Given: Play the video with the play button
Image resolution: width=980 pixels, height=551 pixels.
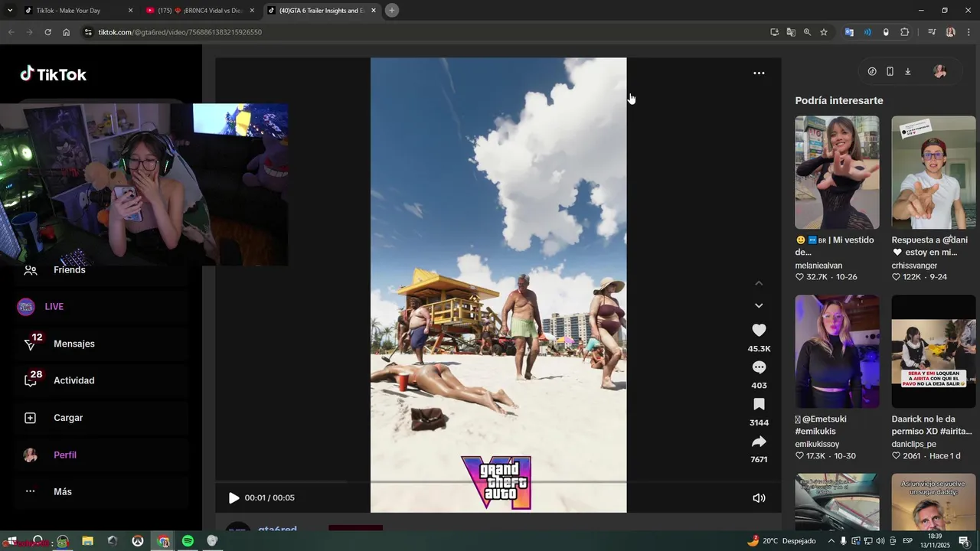Looking at the screenshot, I should click(x=234, y=498).
